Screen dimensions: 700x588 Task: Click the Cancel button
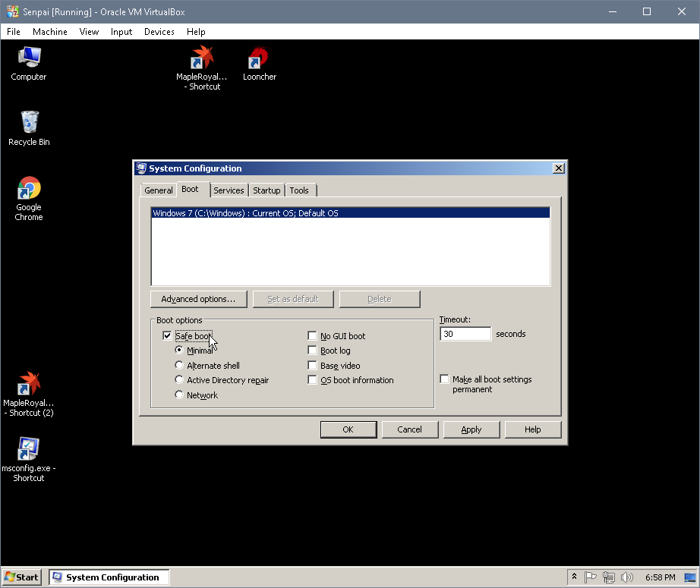pos(410,429)
